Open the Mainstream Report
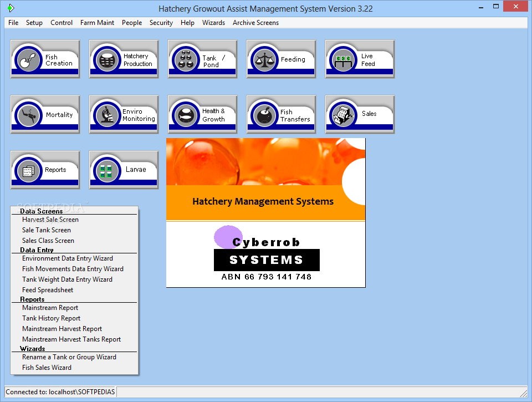The width and height of the screenshot is (532, 402). tap(50, 308)
